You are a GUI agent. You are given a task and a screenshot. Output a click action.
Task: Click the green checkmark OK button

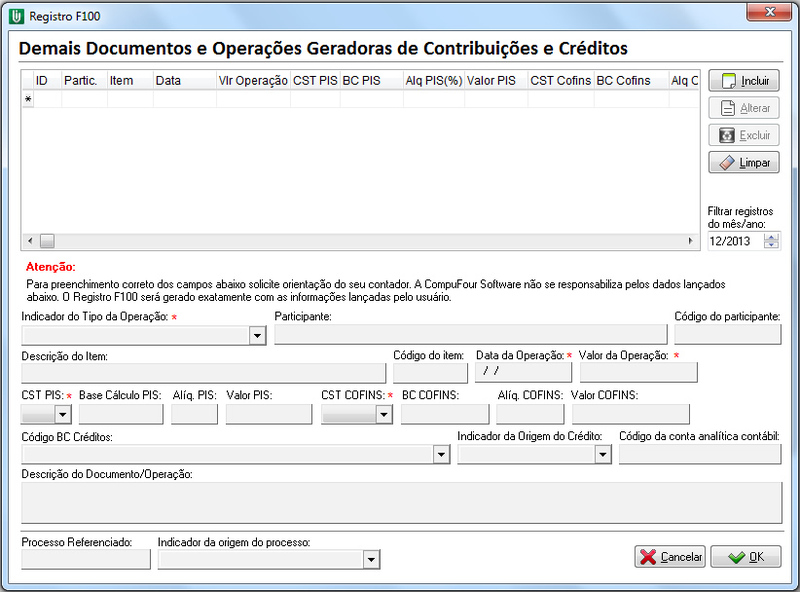(745, 557)
